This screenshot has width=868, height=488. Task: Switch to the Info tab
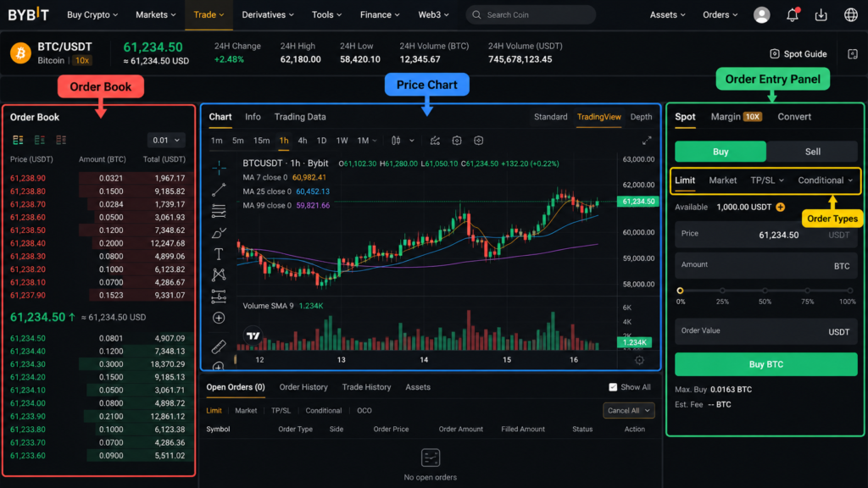(253, 117)
